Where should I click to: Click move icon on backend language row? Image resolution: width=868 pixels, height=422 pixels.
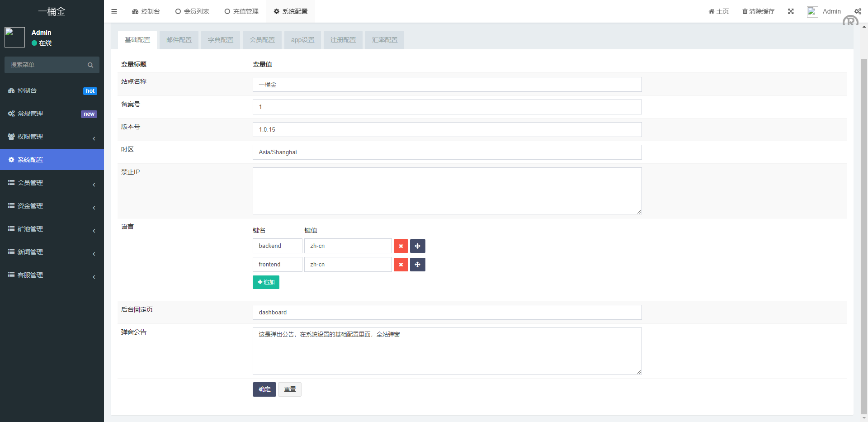click(x=417, y=246)
